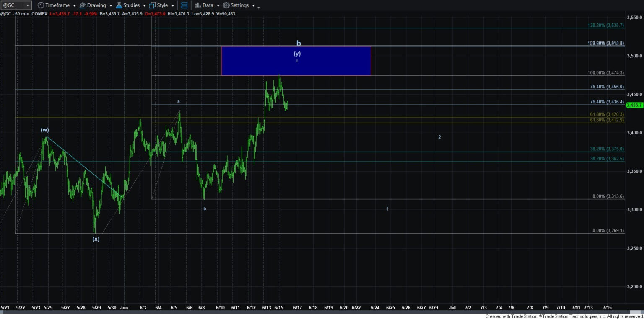Open the Style menu label

162,5
